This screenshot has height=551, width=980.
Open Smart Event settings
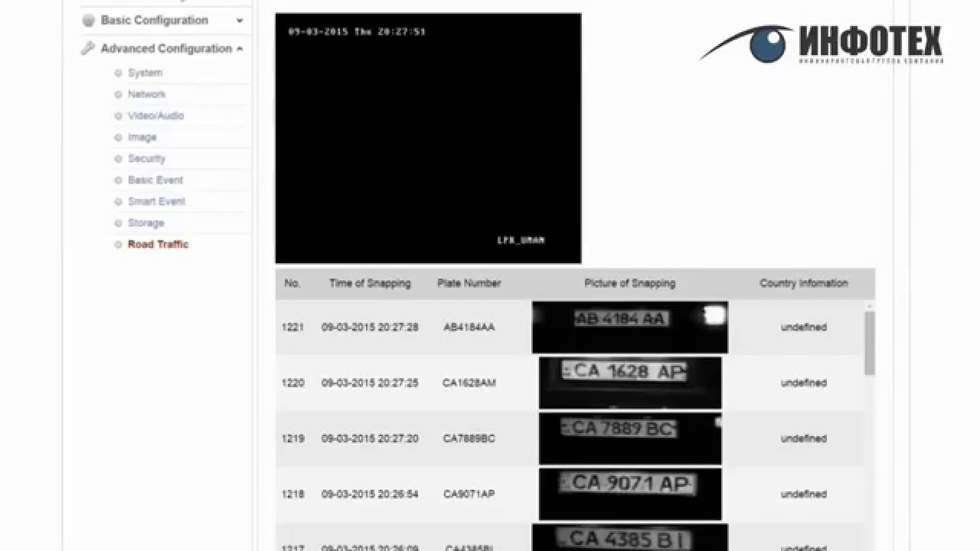pyautogui.click(x=156, y=201)
